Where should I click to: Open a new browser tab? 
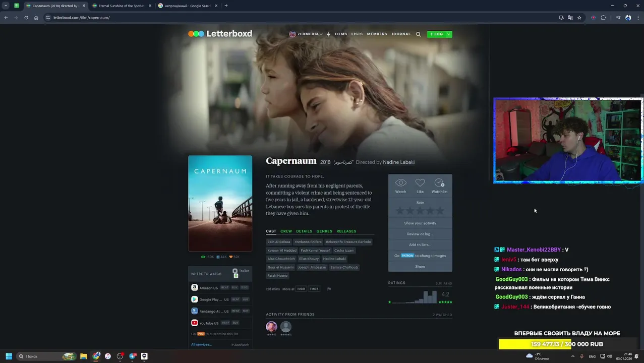[226, 6]
